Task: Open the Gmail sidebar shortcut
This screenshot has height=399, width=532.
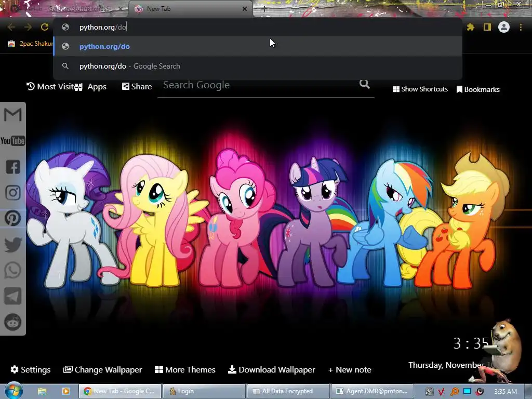Action: pos(12,115)
